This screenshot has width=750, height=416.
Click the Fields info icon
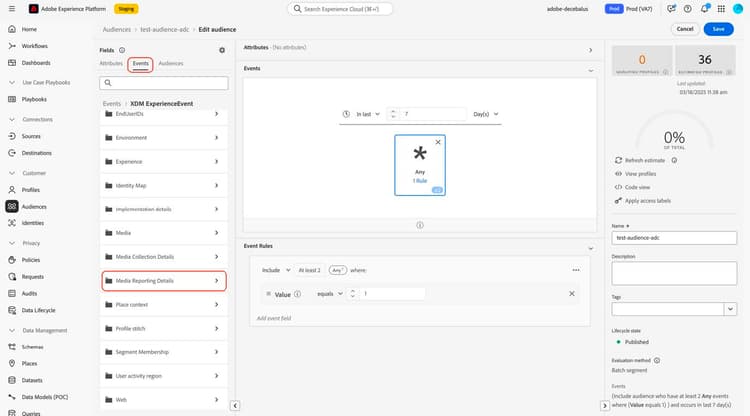pos(122,50)
